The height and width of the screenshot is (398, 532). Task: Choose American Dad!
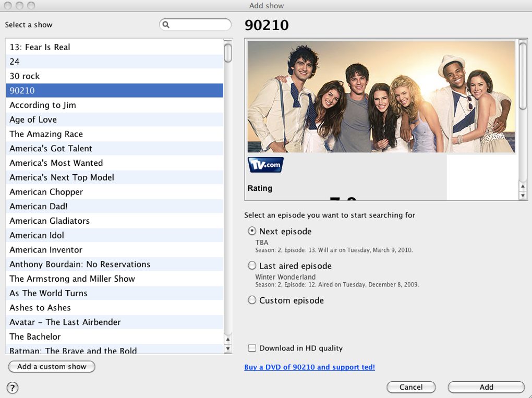pos(115,206)
